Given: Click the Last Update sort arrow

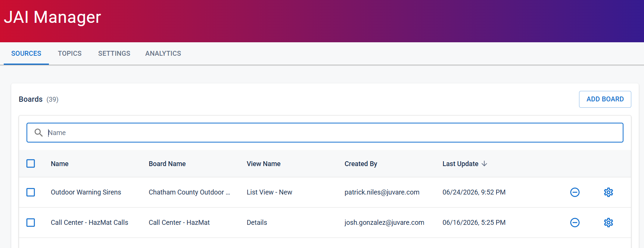Looking at the screenshot, I should click(484, 164).
